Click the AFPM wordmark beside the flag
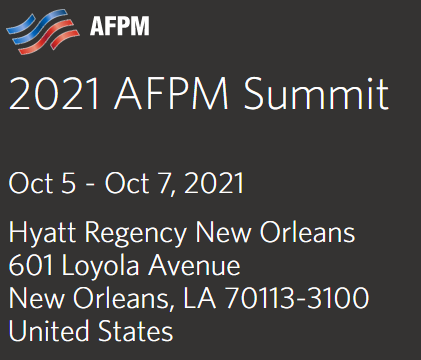 tap(120, 26)
